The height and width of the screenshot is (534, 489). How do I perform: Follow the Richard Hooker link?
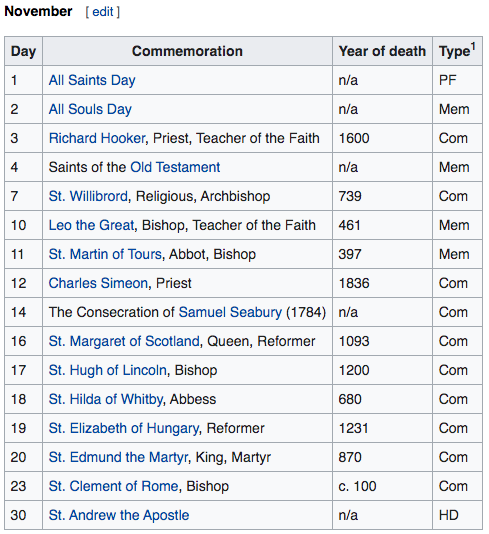[97, 138]
